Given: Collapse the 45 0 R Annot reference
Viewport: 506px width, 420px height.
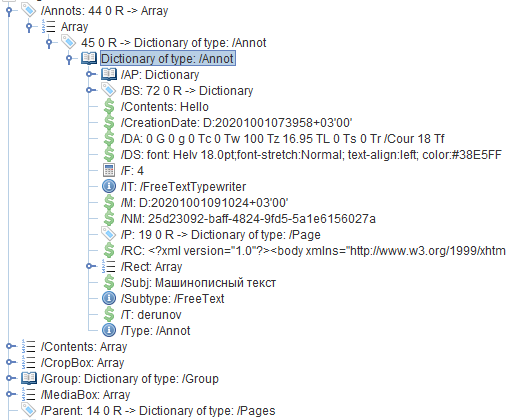Looking at the screenshot, I should click(49, 43).
